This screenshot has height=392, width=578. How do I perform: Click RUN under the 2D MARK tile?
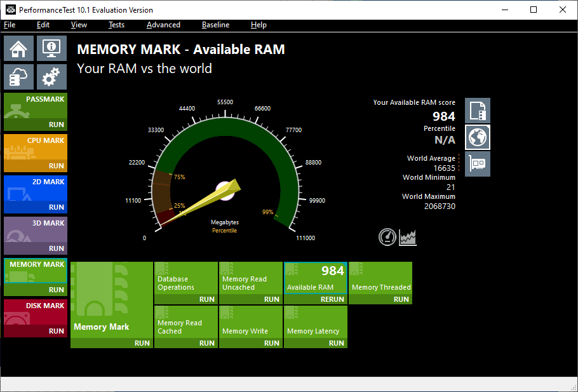click(x=57, y=207)
